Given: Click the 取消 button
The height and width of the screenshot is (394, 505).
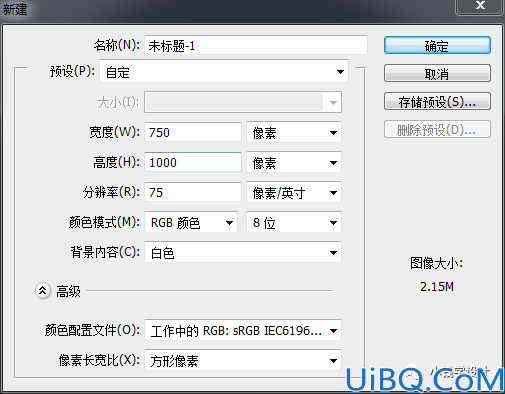Looking at the screenshot, I should coord(437,73).
